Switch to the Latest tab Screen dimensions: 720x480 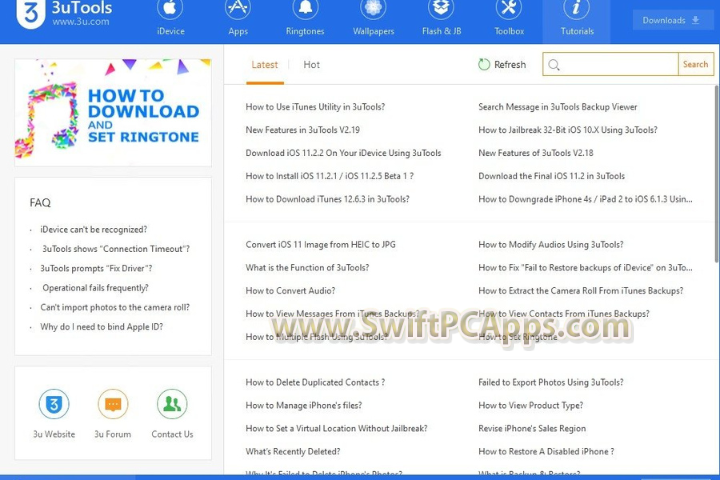(x=264, y=65)
